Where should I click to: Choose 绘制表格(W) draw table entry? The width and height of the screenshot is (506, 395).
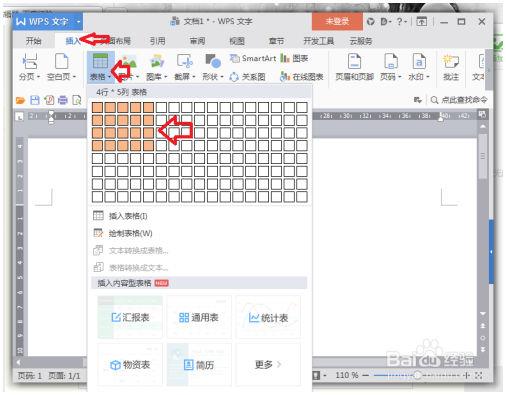click(130, 233)
